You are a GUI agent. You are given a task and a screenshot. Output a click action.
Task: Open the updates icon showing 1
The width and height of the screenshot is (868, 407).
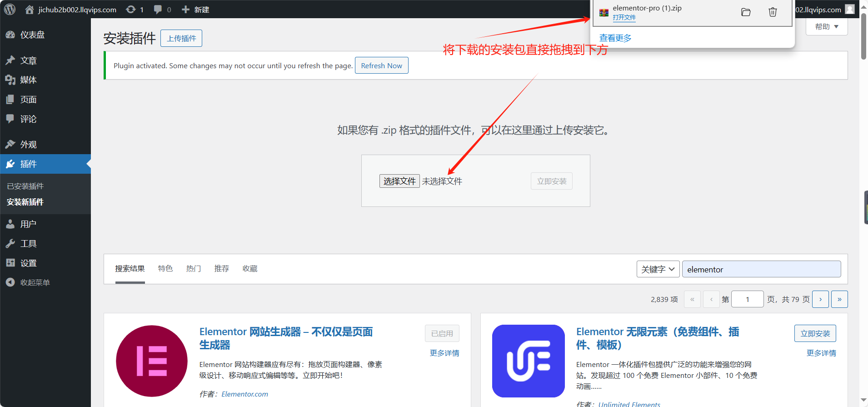pyautogui.click(x=131, y=10)
